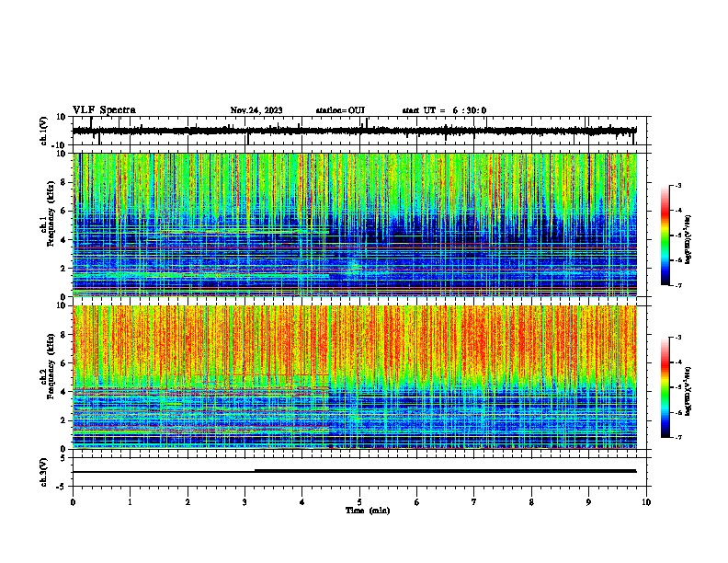728x563 pixels.
Task: Click time axis tick label "8"
Action: click(531, 502)
